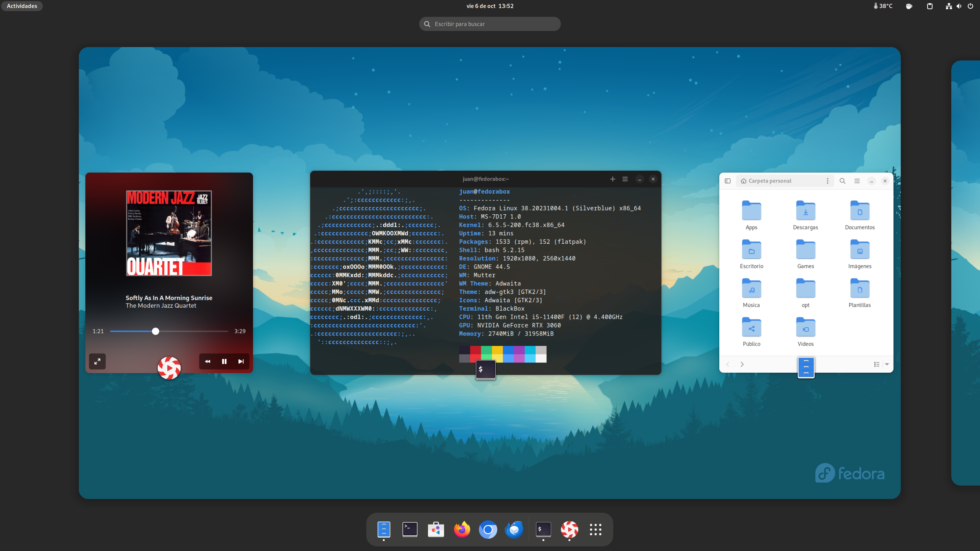This screenshot has height=551, width=980.
Task: Open path bar three-dot menu
Action: [x=828, y=181]
